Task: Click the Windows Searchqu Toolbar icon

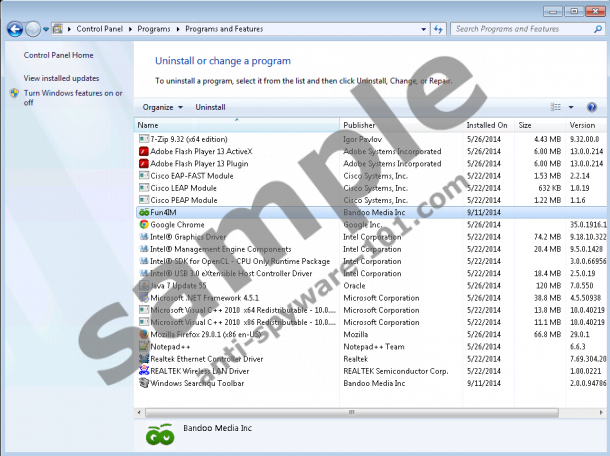Action: click(143, 382)
